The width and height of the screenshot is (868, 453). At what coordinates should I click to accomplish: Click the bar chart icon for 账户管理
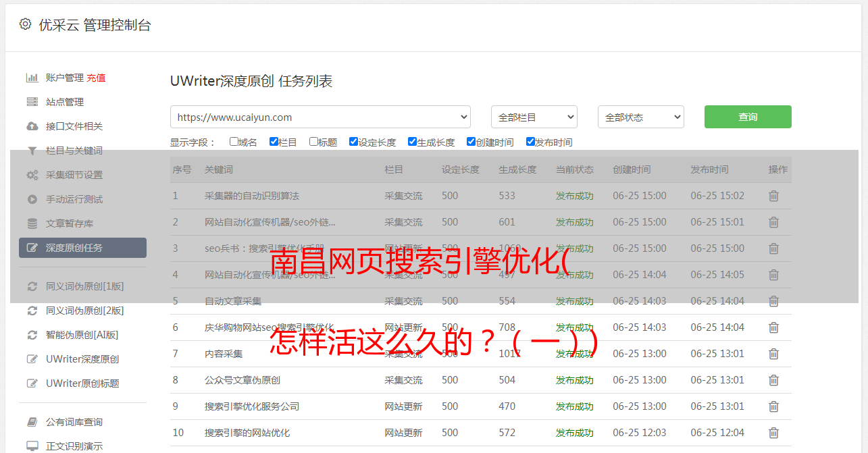[32, 78]
